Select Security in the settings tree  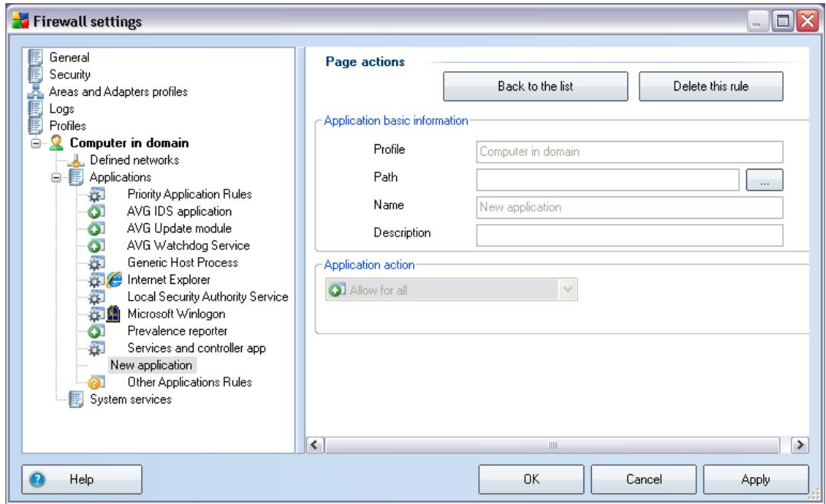click(x=70, y=74)
